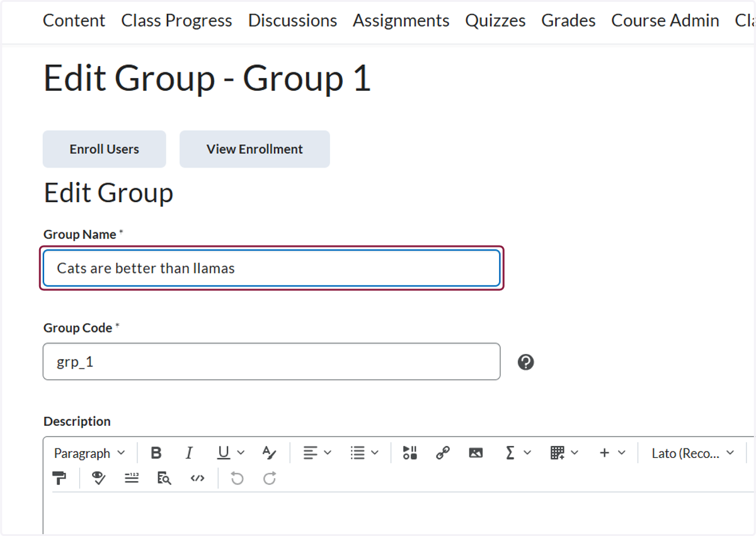This screenshot has height=536, width=756.
Task: Insert an image into the description
Action: click(476, 453)
